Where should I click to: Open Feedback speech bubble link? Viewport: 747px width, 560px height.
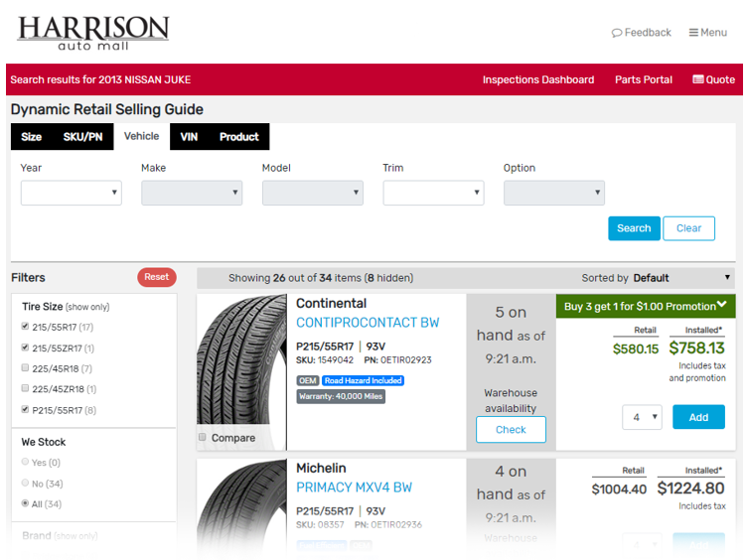pos(642,33)
